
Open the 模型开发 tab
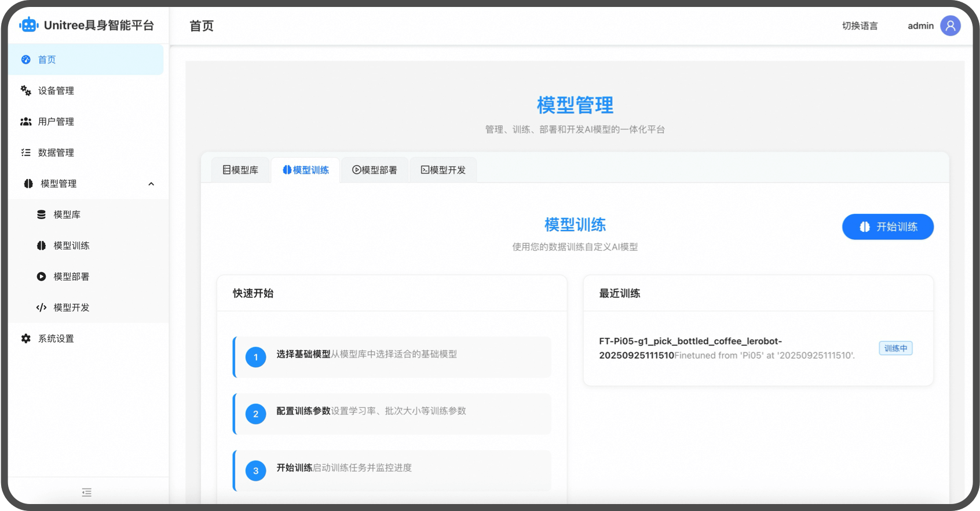point(443,170)
